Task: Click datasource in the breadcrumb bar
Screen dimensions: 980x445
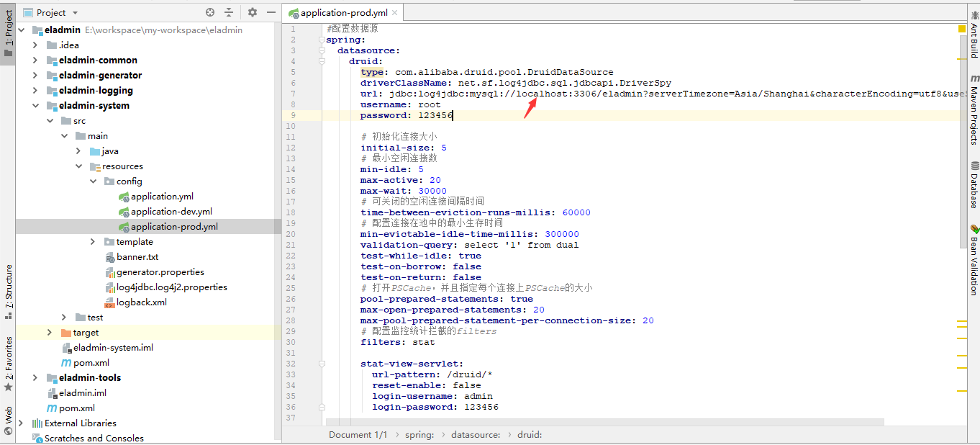Action: (x=476, y=434)
